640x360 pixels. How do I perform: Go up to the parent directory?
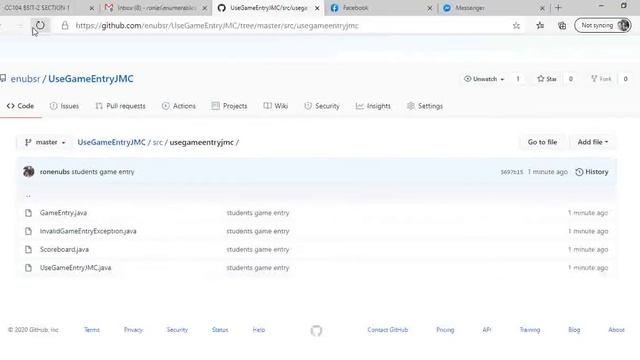(28, 196)
